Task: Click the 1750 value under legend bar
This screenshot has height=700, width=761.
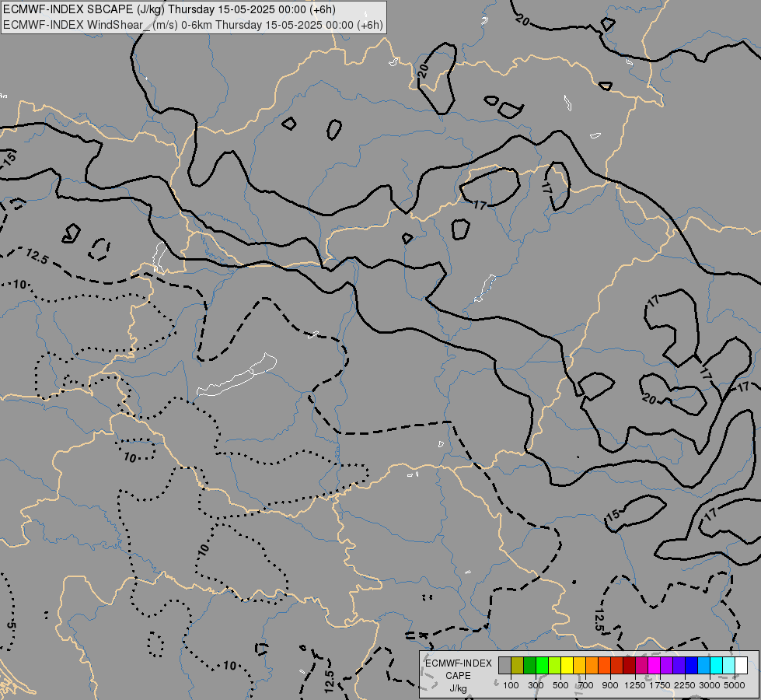Action: coord(660,685)
